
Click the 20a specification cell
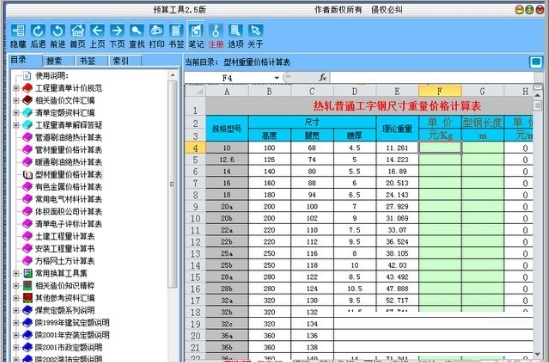(227, 207)
